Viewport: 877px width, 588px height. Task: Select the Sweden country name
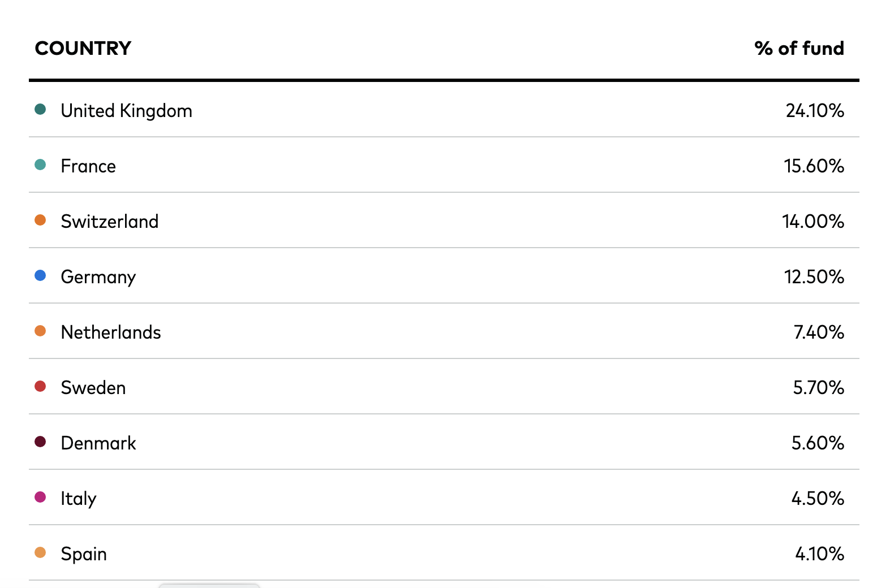pyautogui.click(x=93, y=388)
